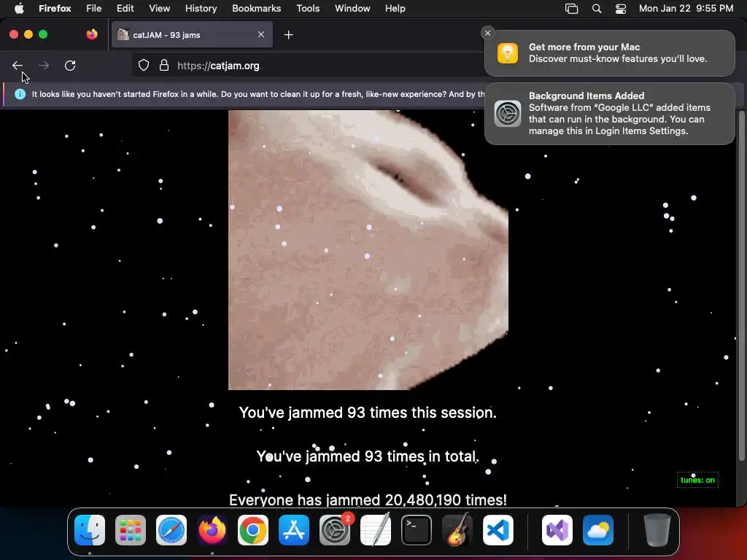Image resolution: width=747 pixels, height=560 pixels.
Task: Open Control Center in the menu bar
Action: point(621,9)
